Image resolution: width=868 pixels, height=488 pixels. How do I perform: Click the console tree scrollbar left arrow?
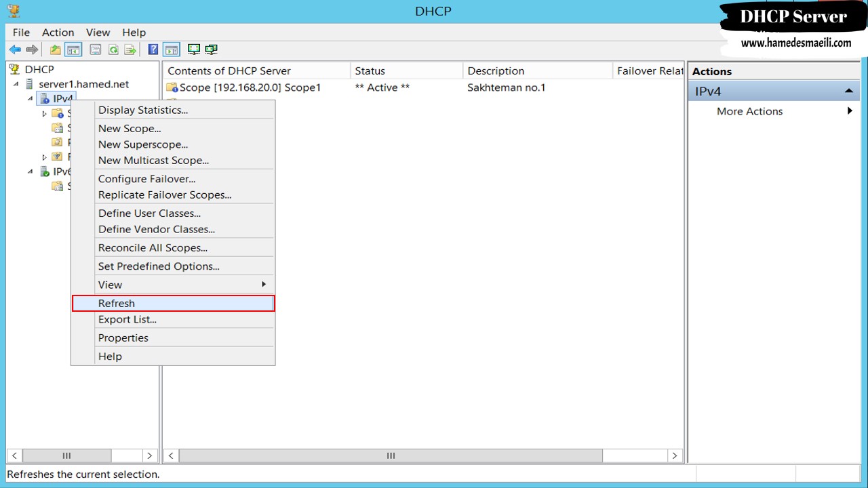click(x=14, y=455)
